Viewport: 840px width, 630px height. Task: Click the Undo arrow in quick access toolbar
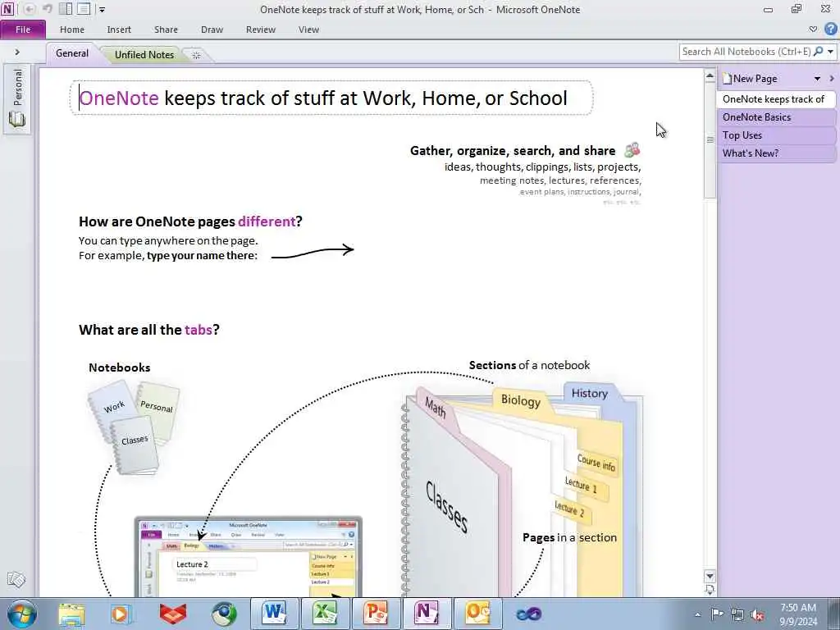[47, 8]
